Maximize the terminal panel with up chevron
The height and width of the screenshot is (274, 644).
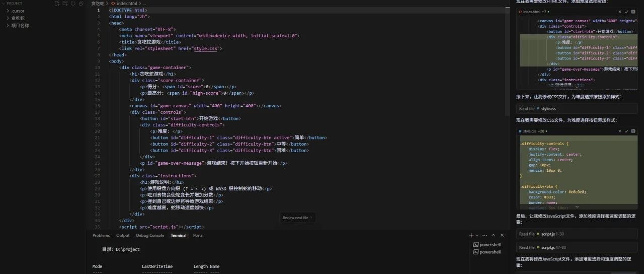point(494,235)
